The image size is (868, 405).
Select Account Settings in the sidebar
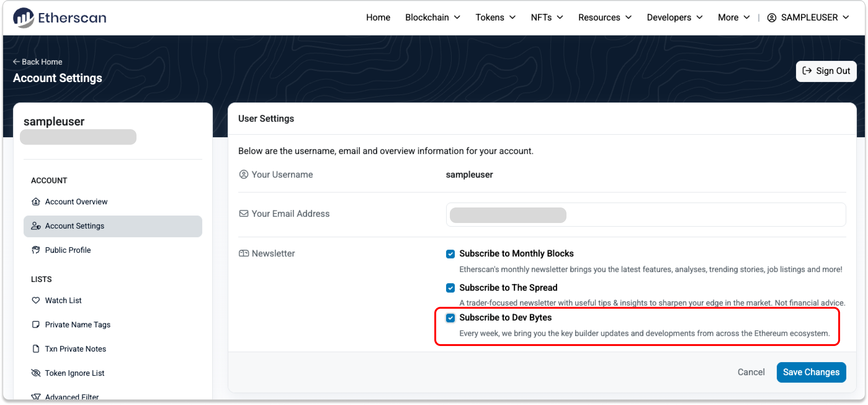click(x=113, y=226)
